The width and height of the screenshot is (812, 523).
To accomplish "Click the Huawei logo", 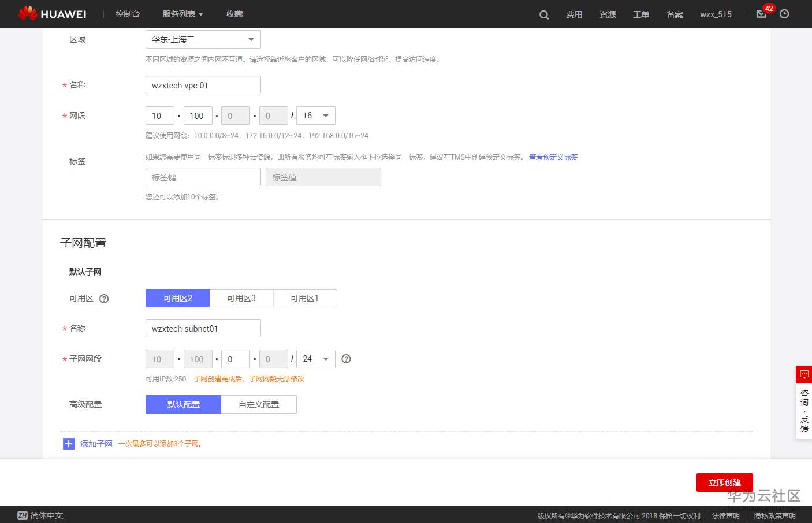I will (x=52, y=14).
